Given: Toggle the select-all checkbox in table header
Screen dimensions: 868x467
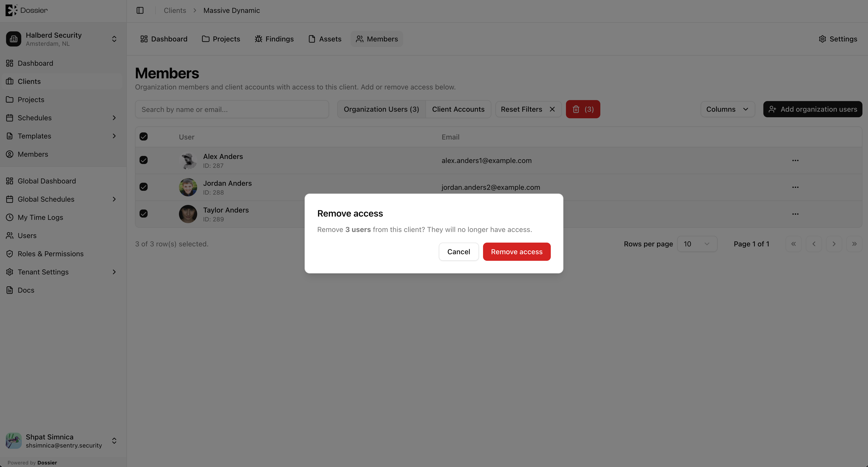Looking at the screenshot, I should click(144, 136).
